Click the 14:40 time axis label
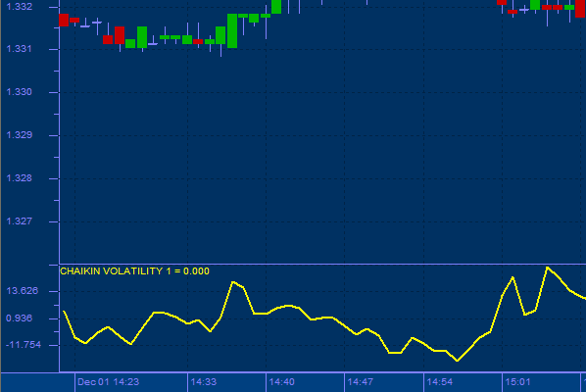The height and width of the screenshot is (392, 586). point(282,382)
